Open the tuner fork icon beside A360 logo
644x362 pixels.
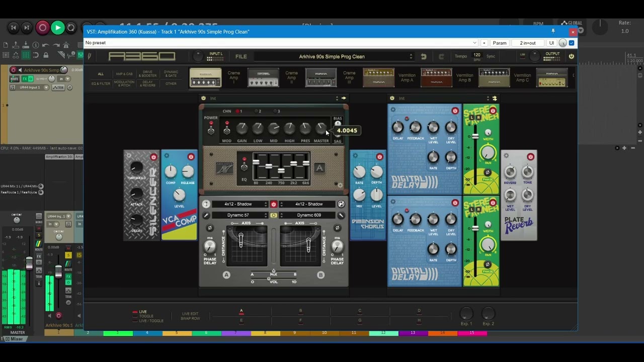[x=90, y=56]
